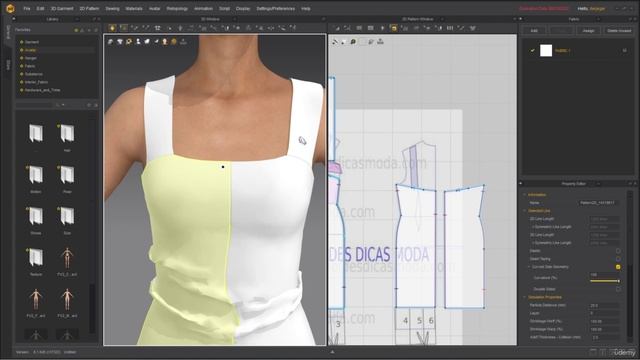Image resolution: width=640 pixels, height=360 pixels.
Task: Click the pattern Name input field
Action: 598,202
